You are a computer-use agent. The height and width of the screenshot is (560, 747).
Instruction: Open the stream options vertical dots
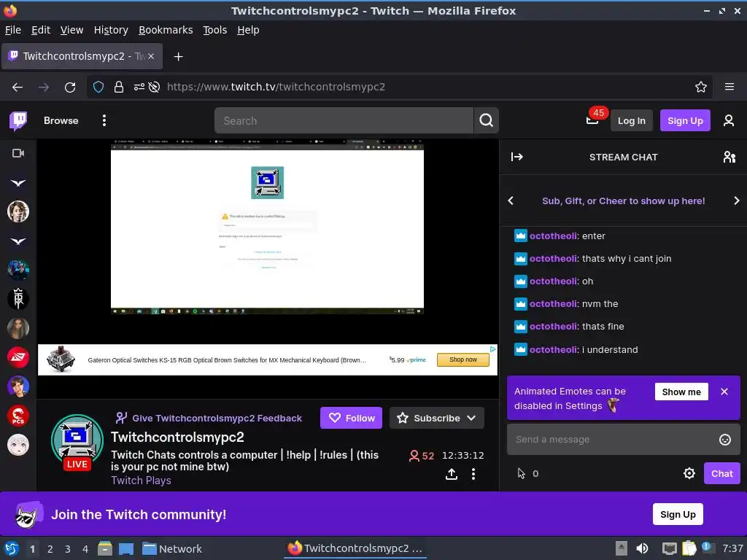(x=473, y=474)
